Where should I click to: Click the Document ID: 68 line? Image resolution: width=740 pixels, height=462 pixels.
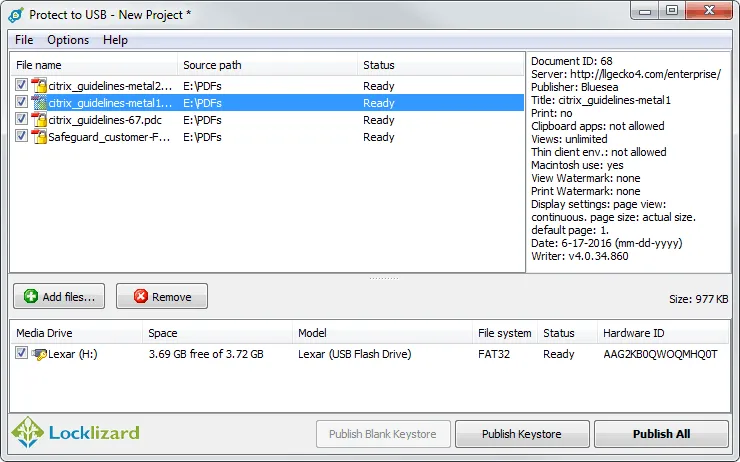(x=572, y=61)
